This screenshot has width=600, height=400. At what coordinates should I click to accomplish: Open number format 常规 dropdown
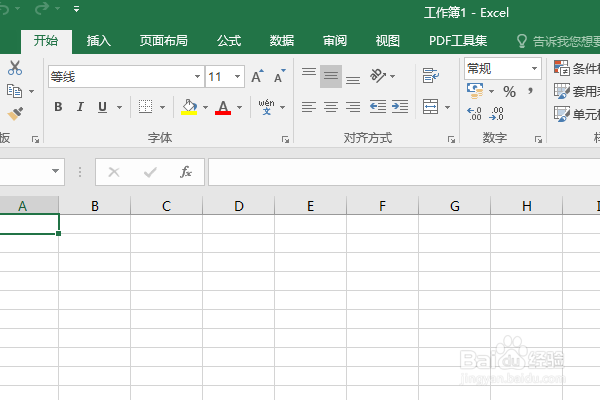[x=535, y=69]
